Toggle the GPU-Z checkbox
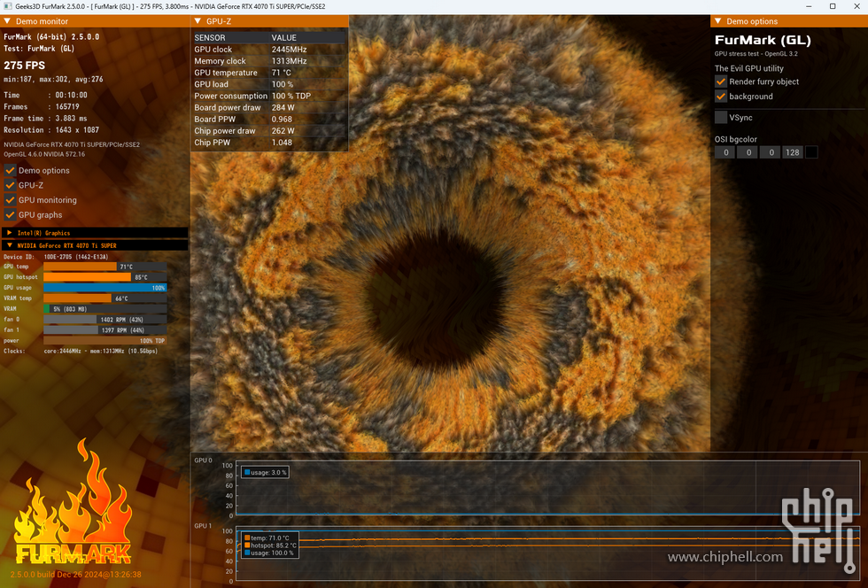The height and width of the screenshot is (588, 868). 10,185
